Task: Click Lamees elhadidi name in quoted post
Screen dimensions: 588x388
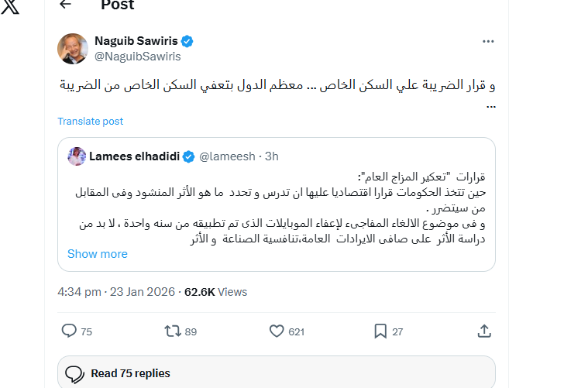Action: coord(134,156)
